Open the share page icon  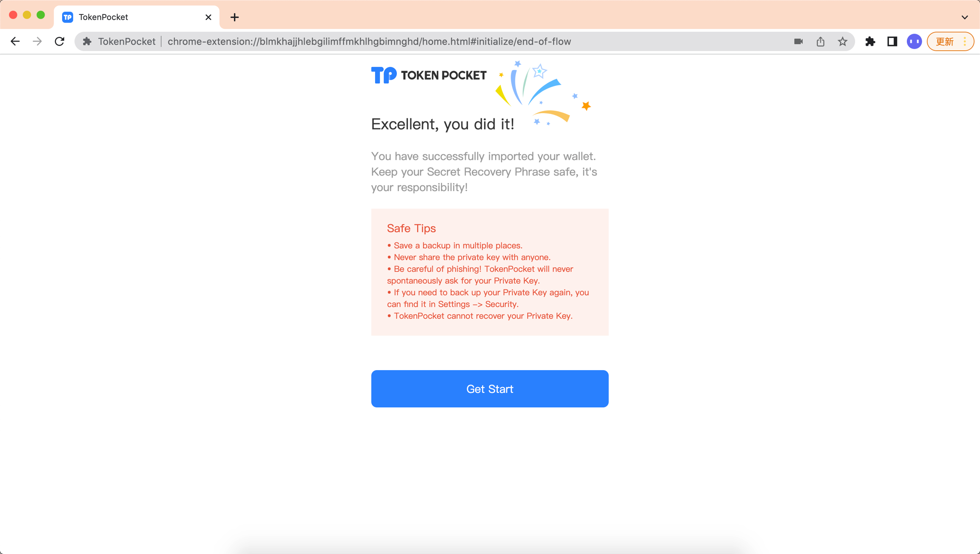[x=820, y=41]
